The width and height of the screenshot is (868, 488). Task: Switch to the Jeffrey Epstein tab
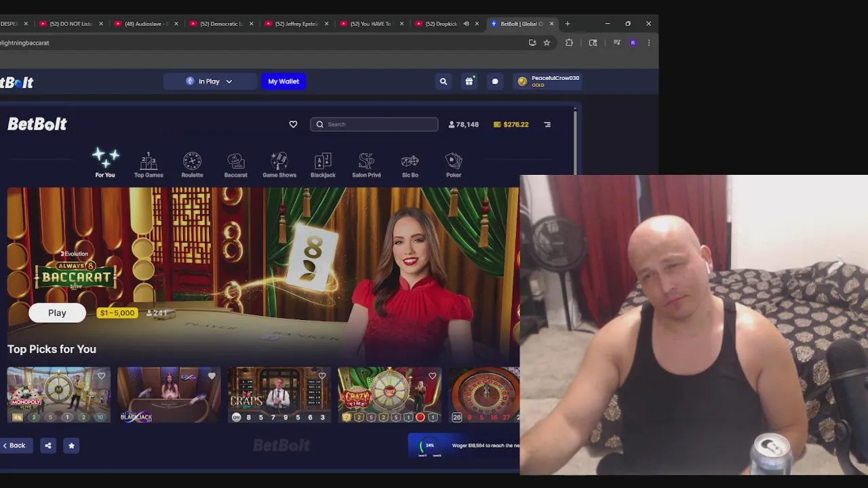click(x=296, y=24)
